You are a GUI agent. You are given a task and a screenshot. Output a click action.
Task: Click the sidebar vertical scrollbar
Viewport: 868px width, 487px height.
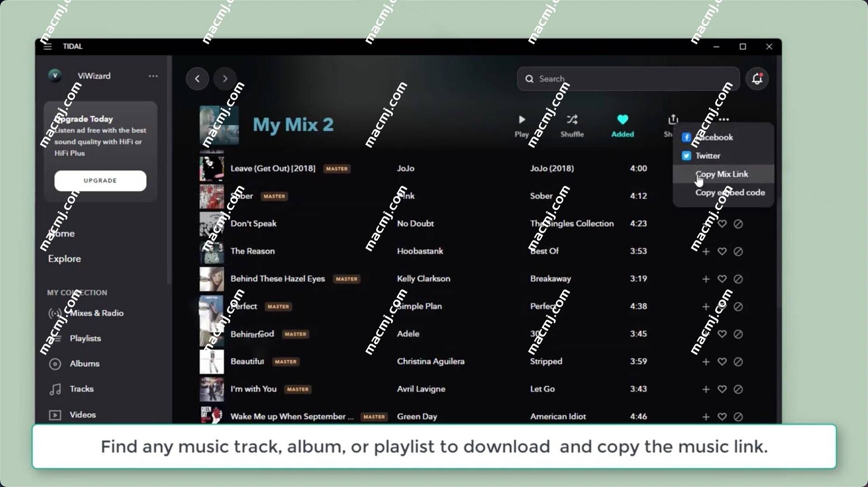point(170,170)
